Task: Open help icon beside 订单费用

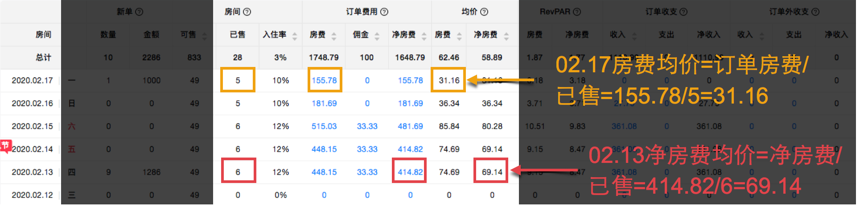Action: (x=384, y=12)
